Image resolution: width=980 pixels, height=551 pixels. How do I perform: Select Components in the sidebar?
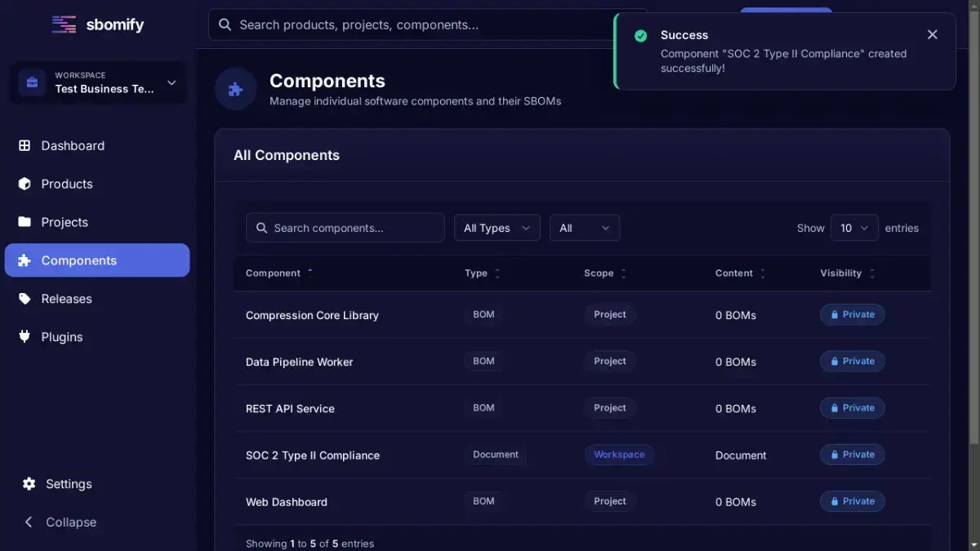[97, 260]
